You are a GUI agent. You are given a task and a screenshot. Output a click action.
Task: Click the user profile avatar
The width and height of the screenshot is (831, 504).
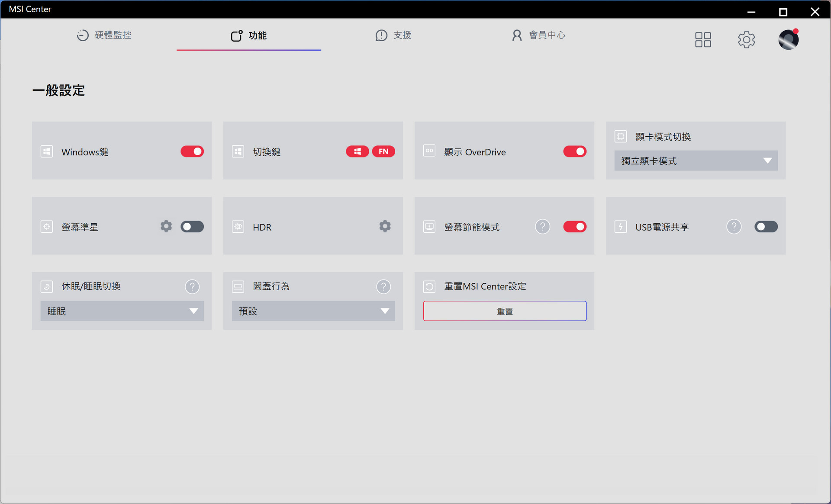[x=789, y=39]
